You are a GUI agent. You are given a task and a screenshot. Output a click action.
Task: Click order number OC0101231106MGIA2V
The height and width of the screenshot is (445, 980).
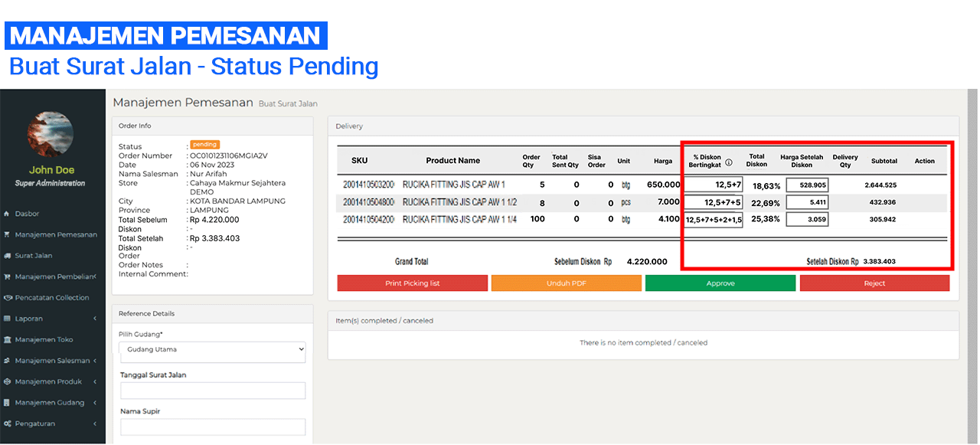point(228,155)
